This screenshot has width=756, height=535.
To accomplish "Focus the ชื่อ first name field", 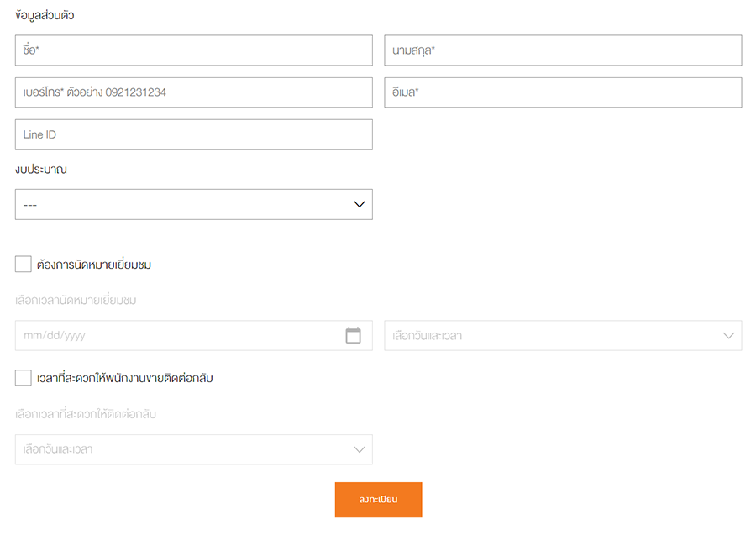I will click(193, 50).
